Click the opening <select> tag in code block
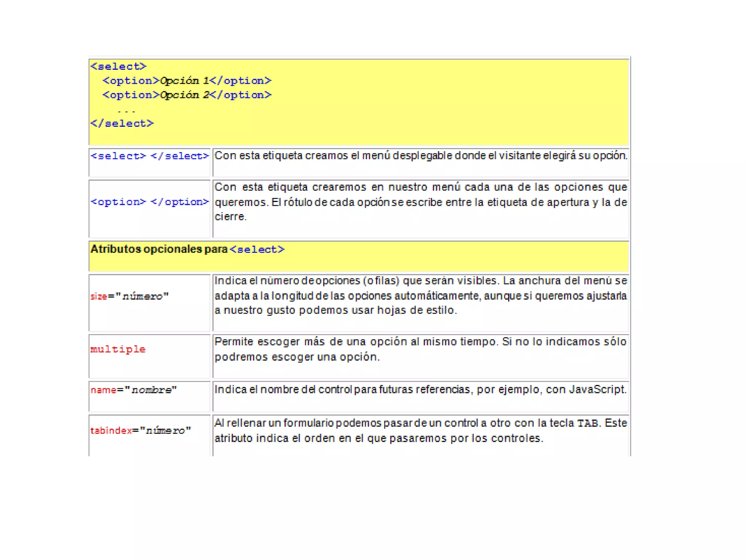This screenshot has width=747, height=560. tap(118, 66)
